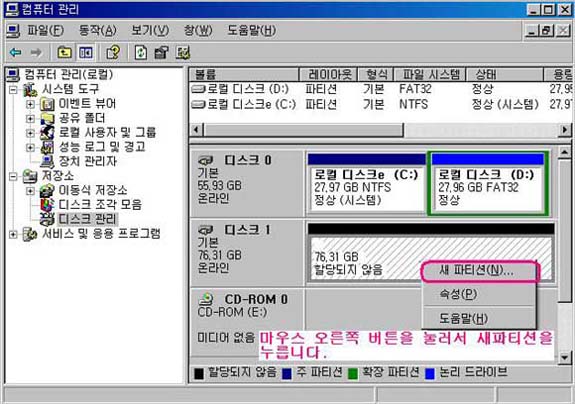Click the 파일 시스템 column header
Viewport: 575px width, 404px height.
[430, 75]
